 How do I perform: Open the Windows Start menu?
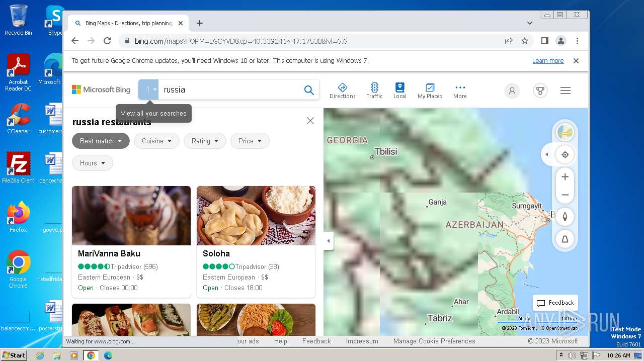pyautogui.click(x=14, y=355)
